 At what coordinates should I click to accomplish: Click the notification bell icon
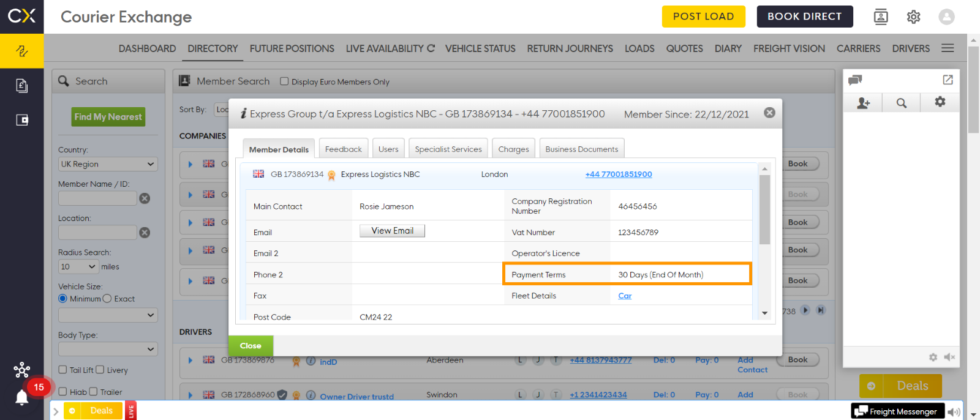(22, 398)
